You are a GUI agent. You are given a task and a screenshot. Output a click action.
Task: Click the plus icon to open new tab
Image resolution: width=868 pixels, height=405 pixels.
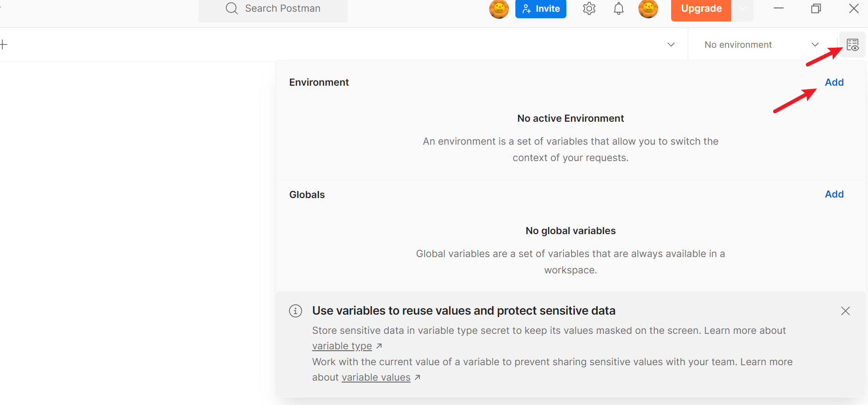tap(4, 45)
